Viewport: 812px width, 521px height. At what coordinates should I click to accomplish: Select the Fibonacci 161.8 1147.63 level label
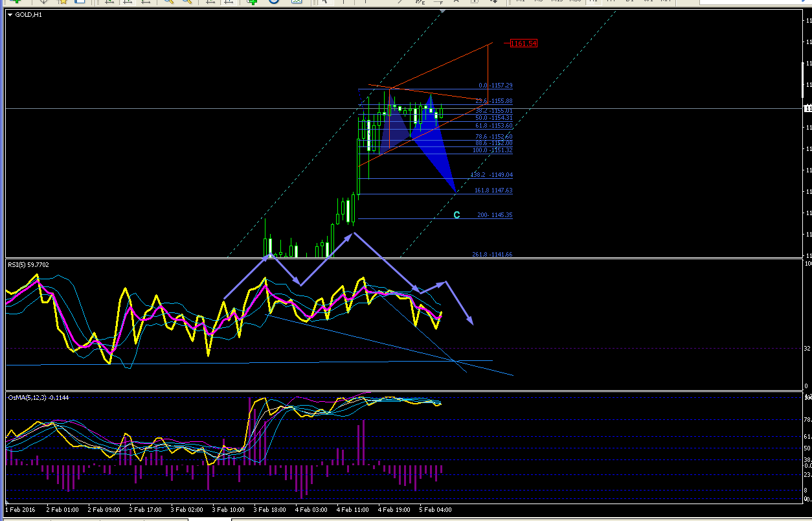(493, 191)
